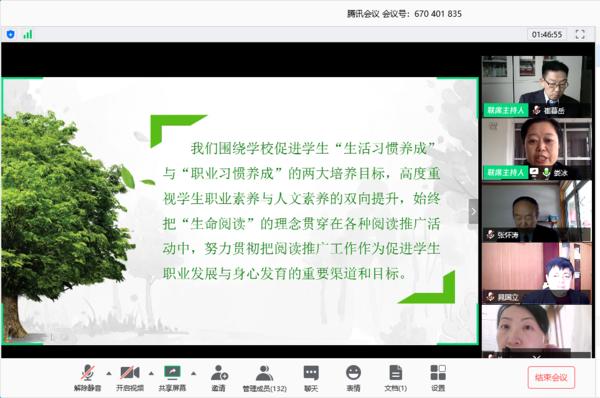Screen dimensions: 600x398
Task: Select the 张怀涛 participant video thumbnail
Action: (536, 211)
